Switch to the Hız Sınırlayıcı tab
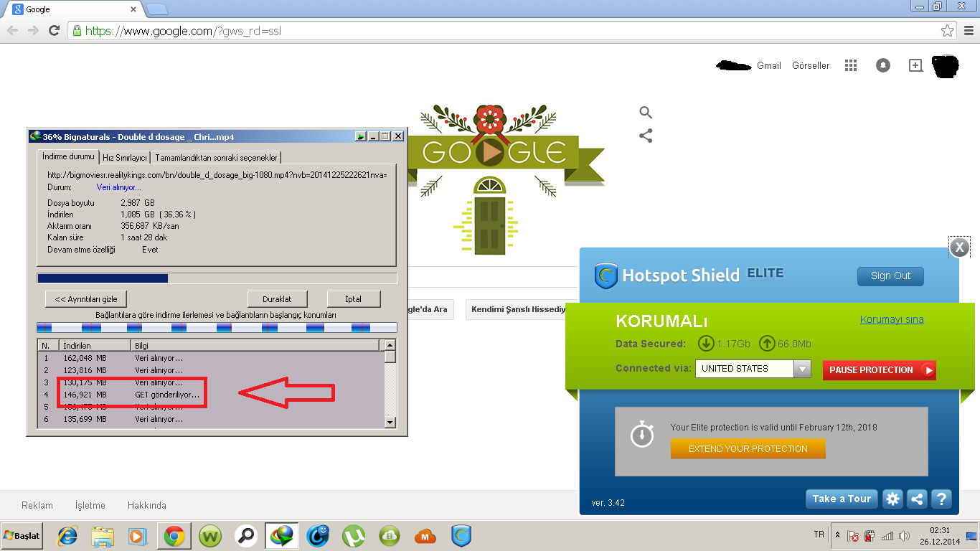 click(125, 158)
